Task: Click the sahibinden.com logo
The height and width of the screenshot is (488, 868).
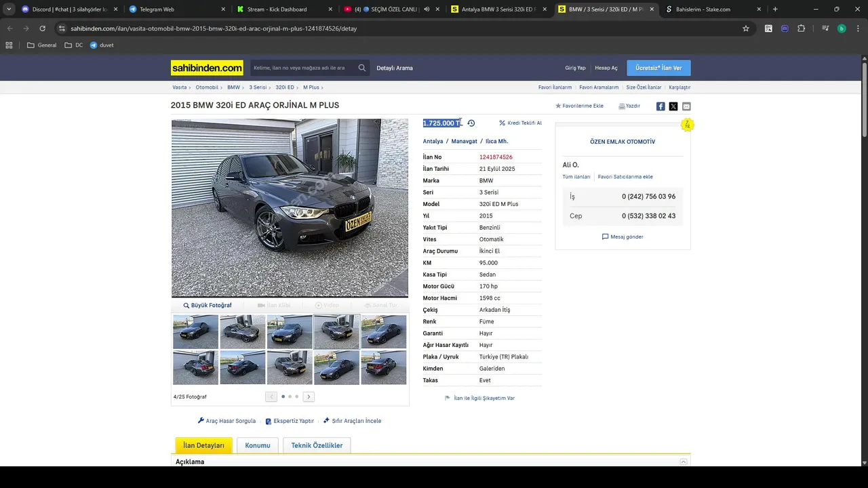Action: pyautogui.click(x=207, y=68)
